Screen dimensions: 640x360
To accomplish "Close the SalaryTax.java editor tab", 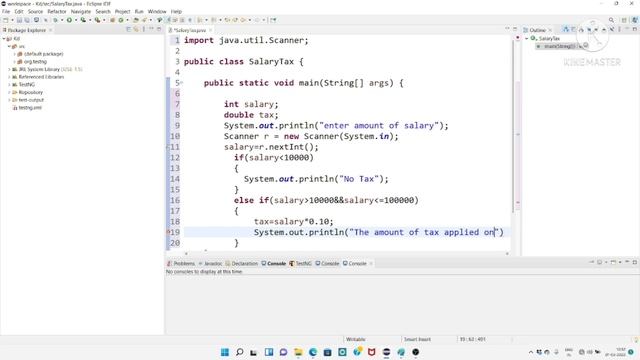I will click(211, 30).
